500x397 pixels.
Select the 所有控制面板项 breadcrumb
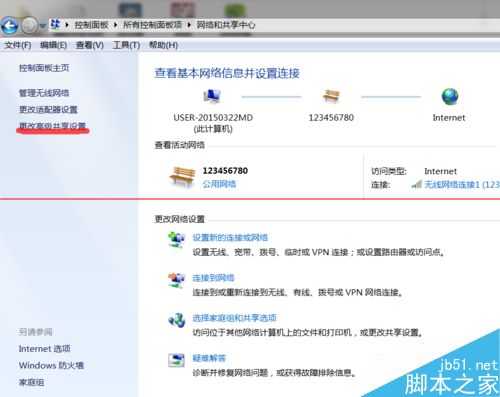[153, 25]
